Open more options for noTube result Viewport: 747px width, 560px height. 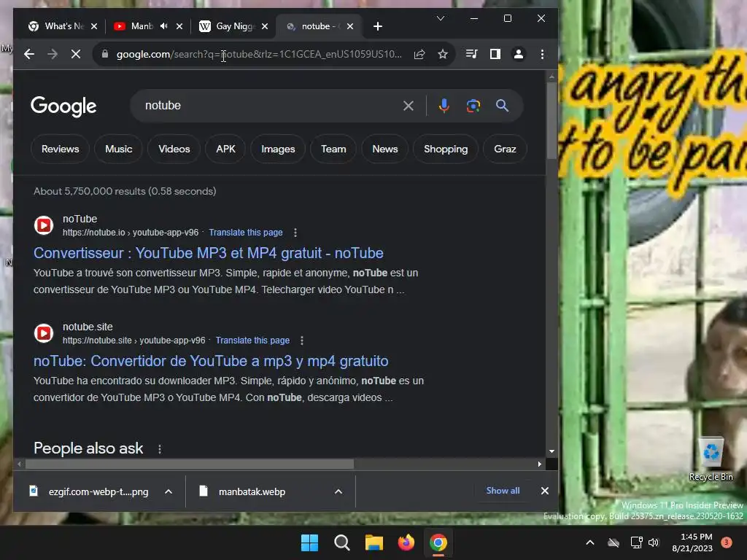pyautogui.click(x=295, y=233)
